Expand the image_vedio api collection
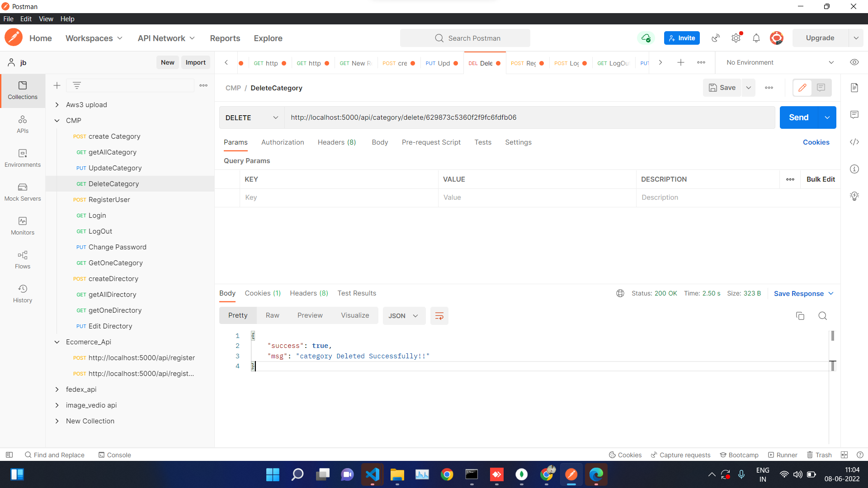The image size is (868, 488). [57, 405]
